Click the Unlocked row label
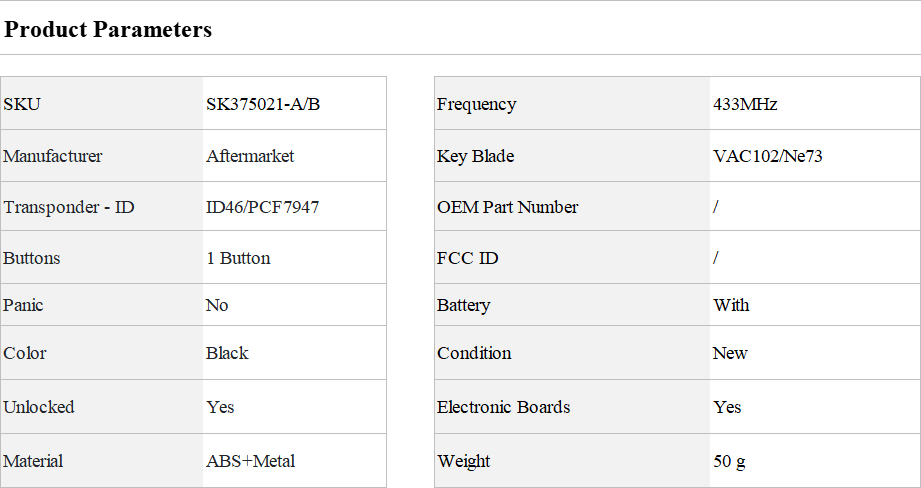Viewport: 921px width, 488px height. coord(39,407)
